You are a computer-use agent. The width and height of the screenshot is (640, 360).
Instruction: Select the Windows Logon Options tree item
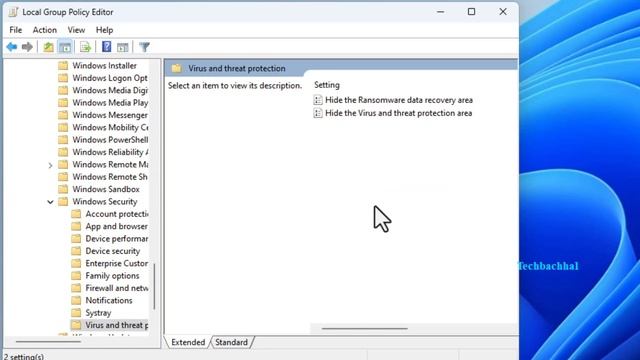coord(110,78)
